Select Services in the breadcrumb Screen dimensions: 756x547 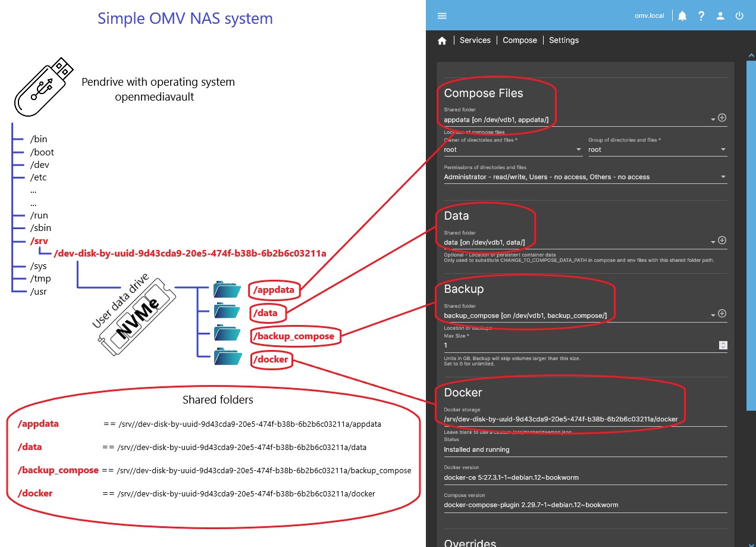tap(475, 40)
